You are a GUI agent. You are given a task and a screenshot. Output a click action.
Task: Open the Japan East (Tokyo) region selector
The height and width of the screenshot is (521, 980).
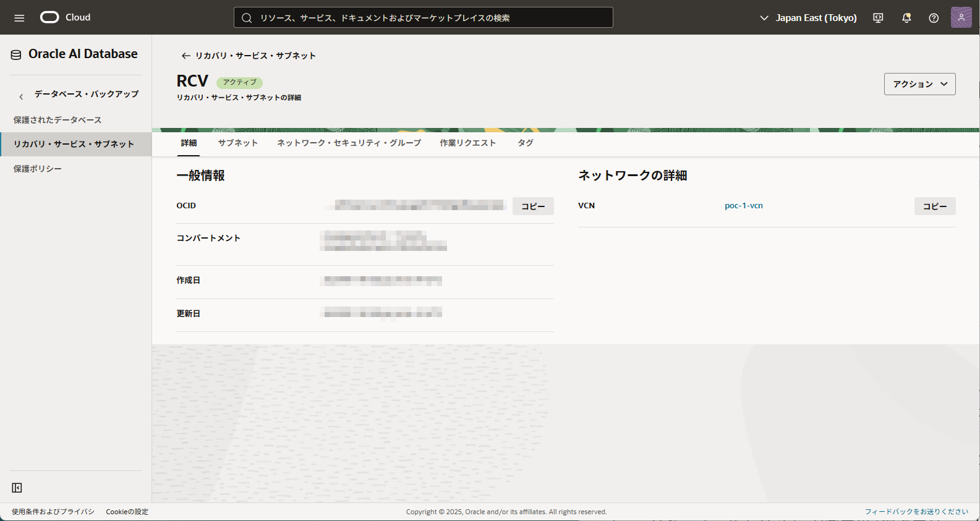(x=808, y=18)
